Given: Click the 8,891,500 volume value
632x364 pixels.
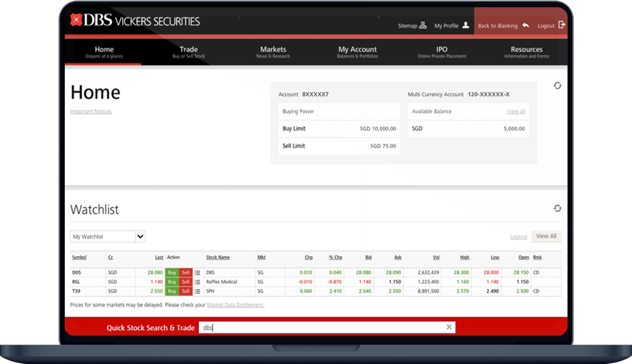Looking at the screenshot, I should pos(428,291).
